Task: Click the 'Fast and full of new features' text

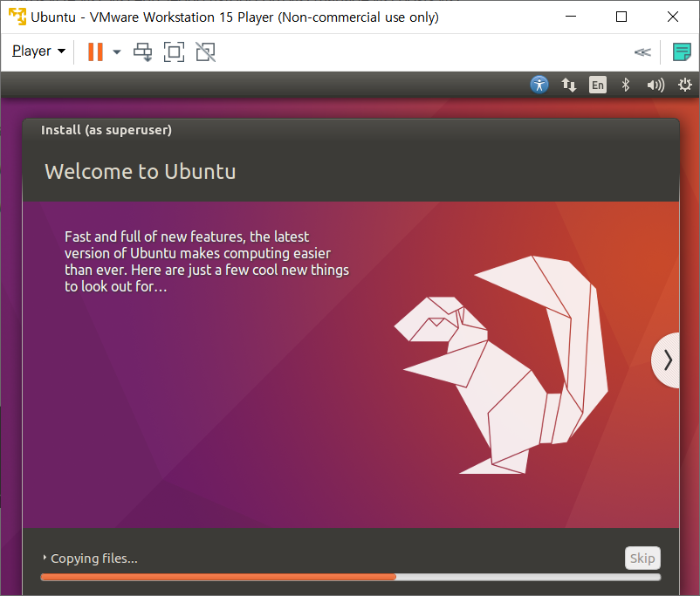Action: [x=206, y=261]
